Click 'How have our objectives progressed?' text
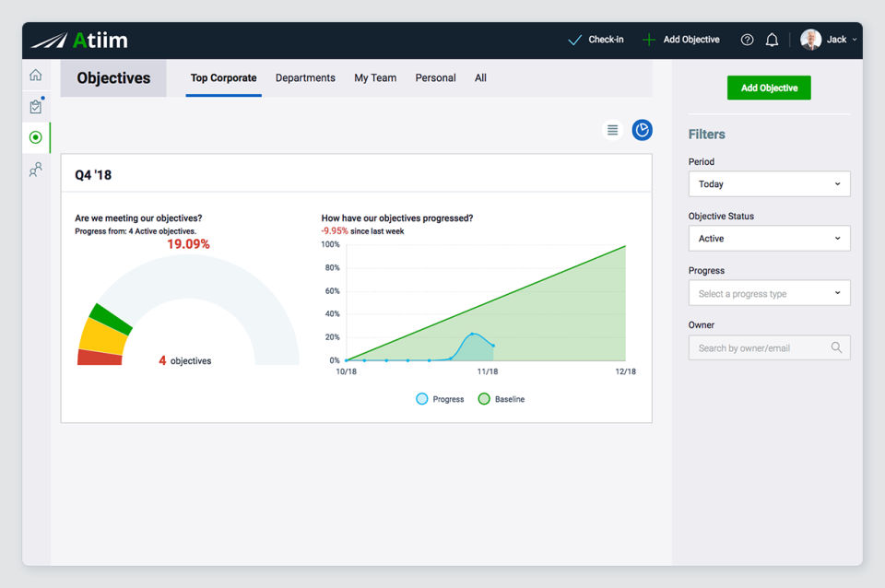 396,218
